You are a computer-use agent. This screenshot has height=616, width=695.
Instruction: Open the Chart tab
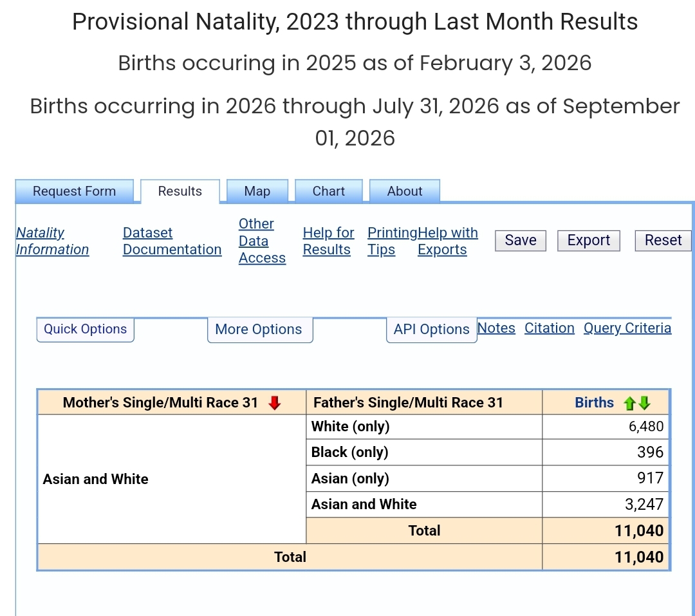pos(329,191)
